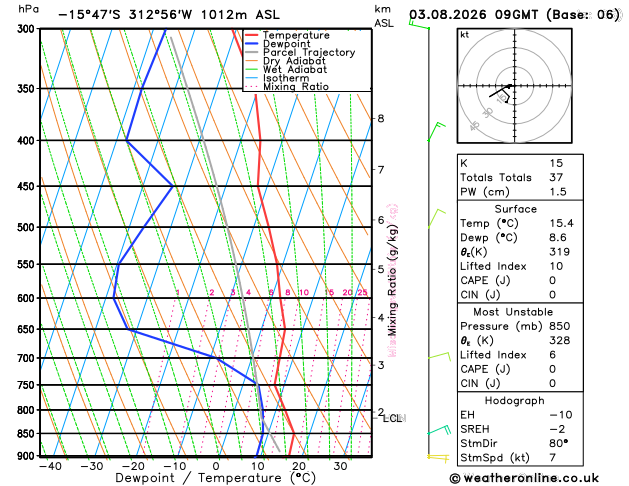Click the StmDir value 80°

[x=558, y=443]
